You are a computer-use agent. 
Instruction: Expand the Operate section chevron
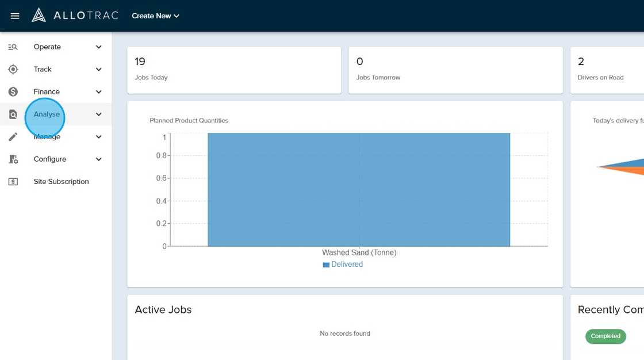[98, 47]
